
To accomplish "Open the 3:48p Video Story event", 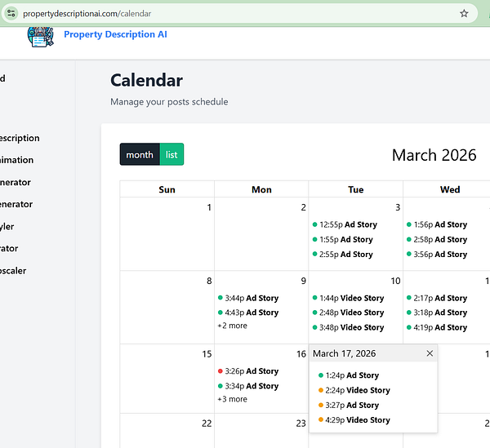I will (x=348, y=327).
